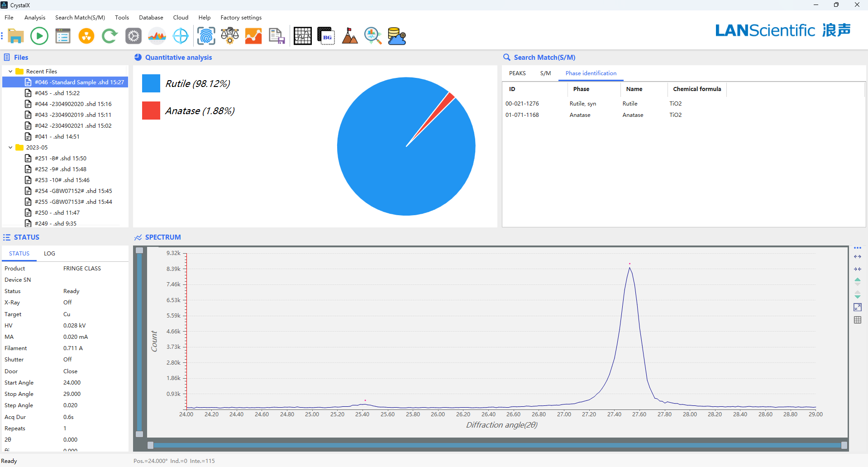
Task: Click the fingerprint phase identification icon
Action: [206, 36]
